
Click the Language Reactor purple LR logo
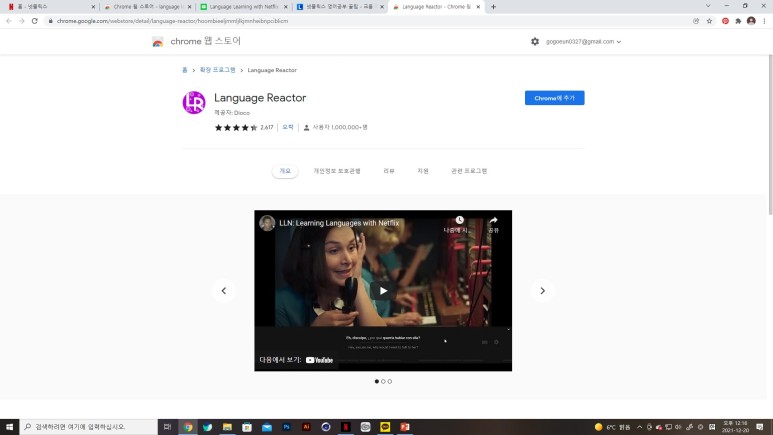(x=194, y=103)
